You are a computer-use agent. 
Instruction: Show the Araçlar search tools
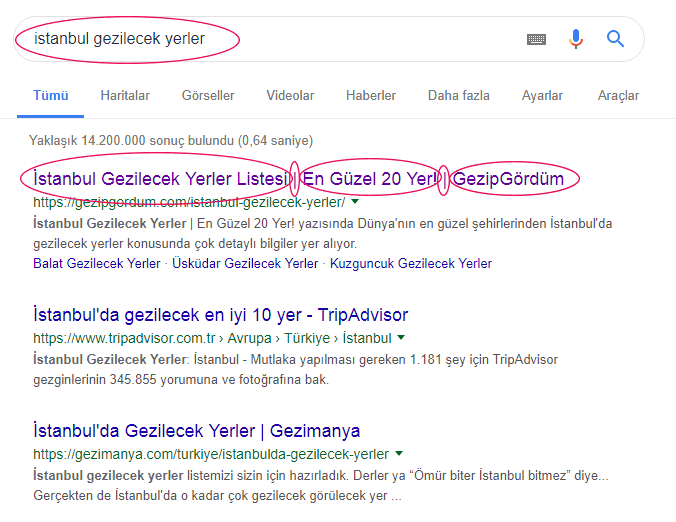click(x=618, y=95)
